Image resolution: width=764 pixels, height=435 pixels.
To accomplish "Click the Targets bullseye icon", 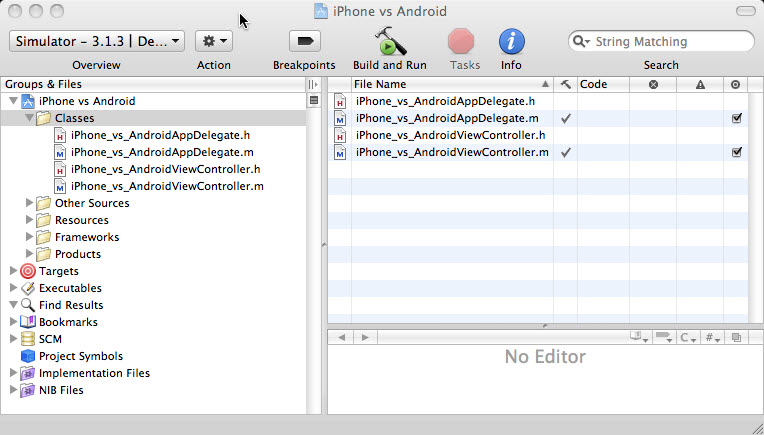I will click(x=28, y=271).
